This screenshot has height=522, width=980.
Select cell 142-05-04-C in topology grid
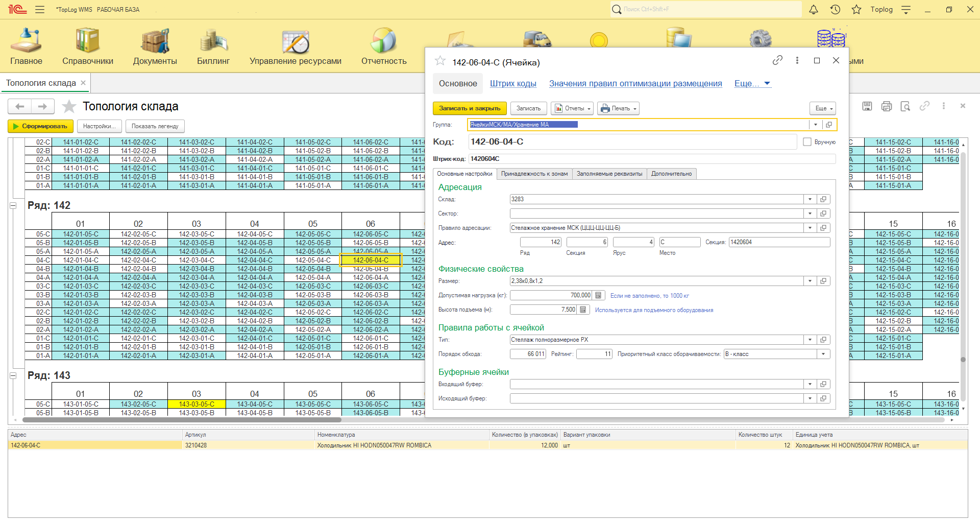pyautogui.click(x=313, y=260)
